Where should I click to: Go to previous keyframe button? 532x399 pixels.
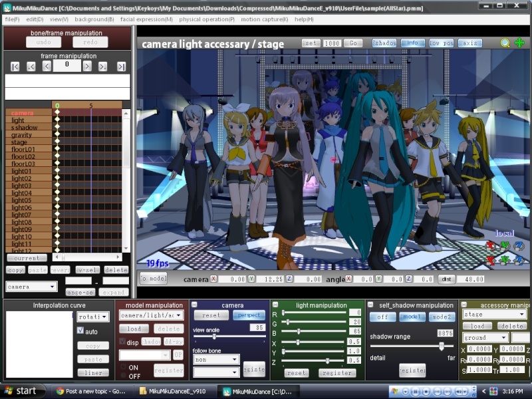(x=31, y=66)
